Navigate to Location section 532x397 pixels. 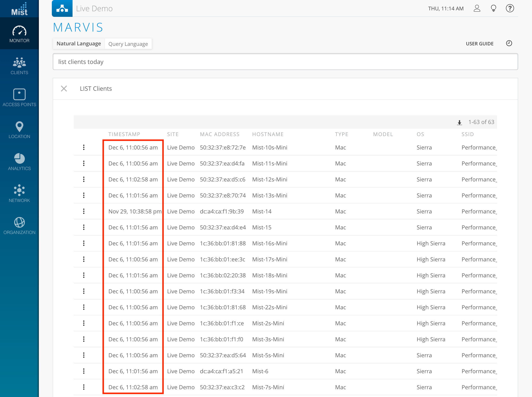click(x=19, y=130)
